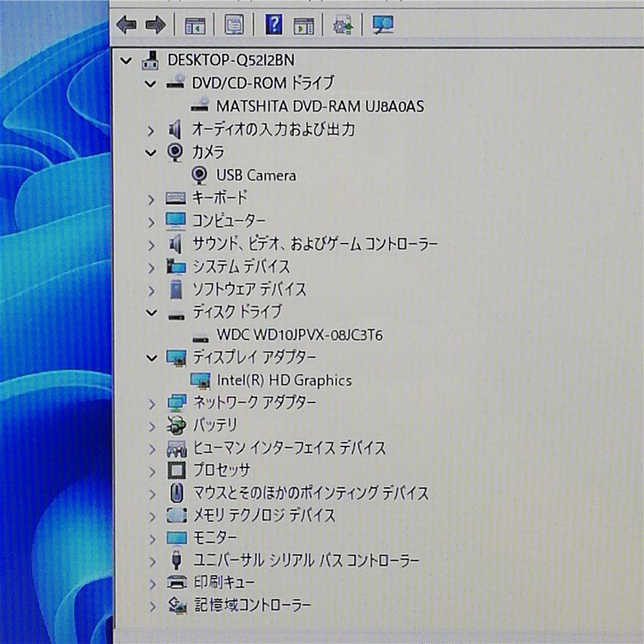
Task: Expand the コンピューター category
Action: point(151,222)
